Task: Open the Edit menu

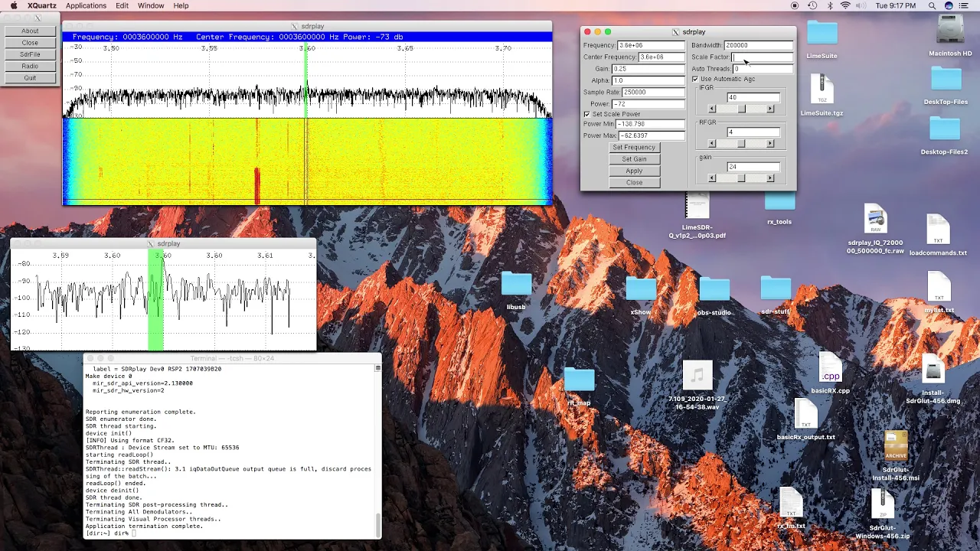Action: [122, 5]
